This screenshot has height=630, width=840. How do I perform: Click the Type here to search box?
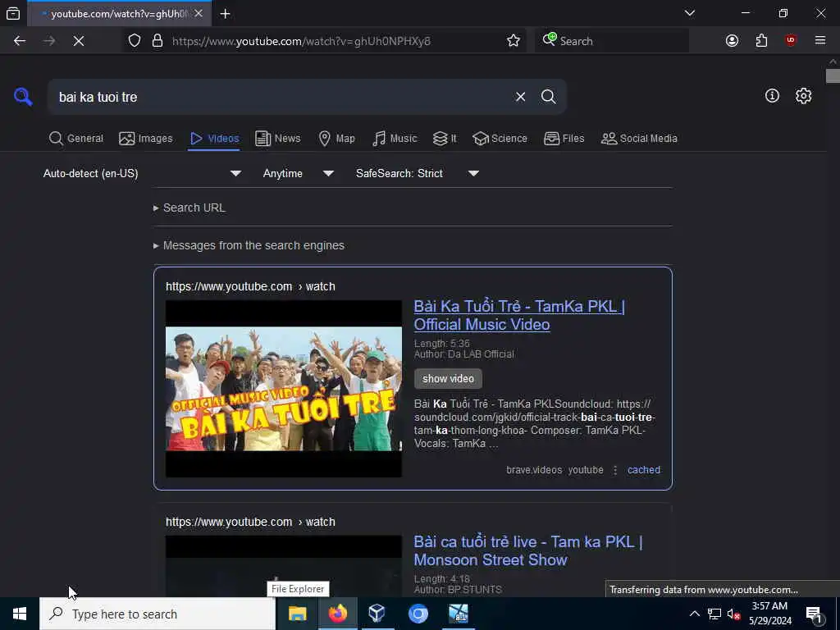[x=157, y=614]
